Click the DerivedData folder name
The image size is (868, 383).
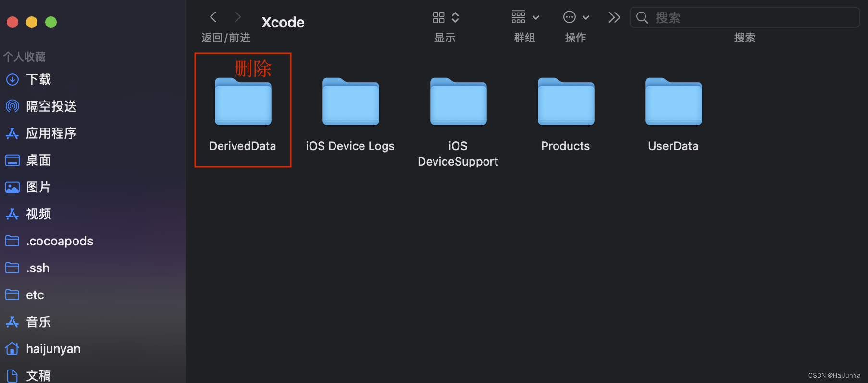point(243,146)
